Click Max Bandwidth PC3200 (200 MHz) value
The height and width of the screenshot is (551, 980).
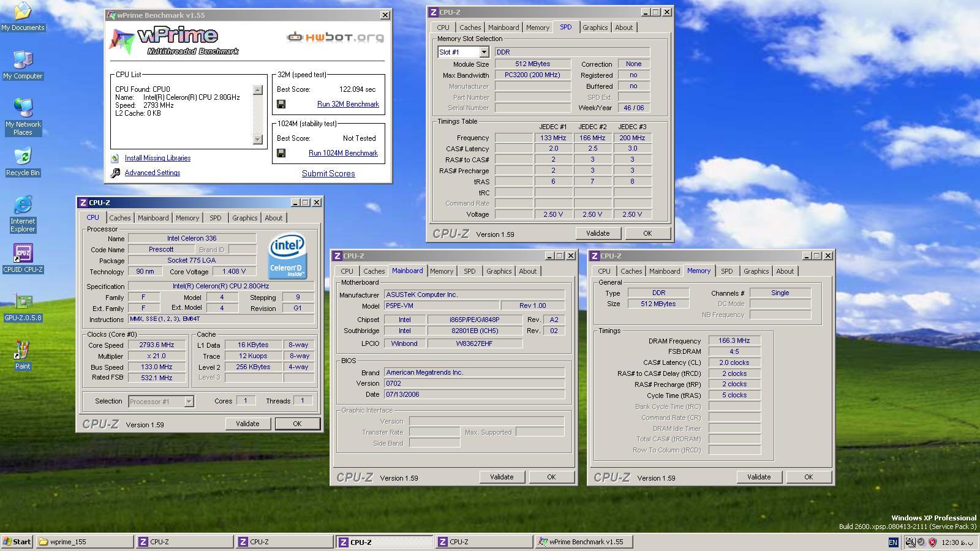[532, 75]
